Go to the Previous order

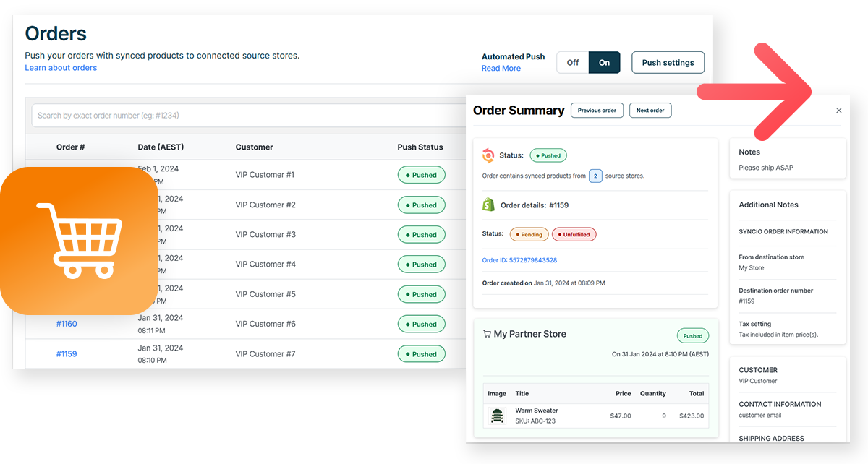coord(597,110)
